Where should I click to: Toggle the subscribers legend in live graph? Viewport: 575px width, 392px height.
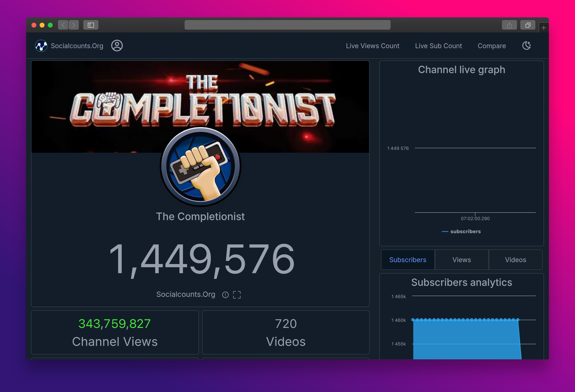pos(461,232)
